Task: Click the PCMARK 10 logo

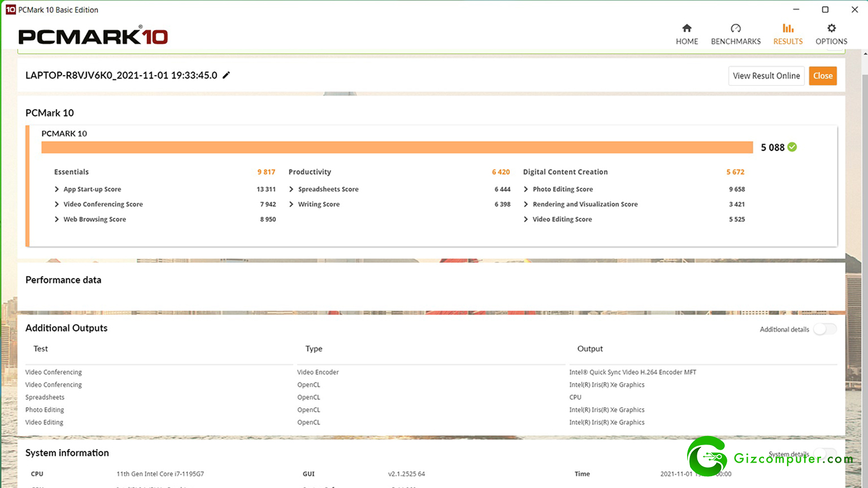Action: [93, 36]
